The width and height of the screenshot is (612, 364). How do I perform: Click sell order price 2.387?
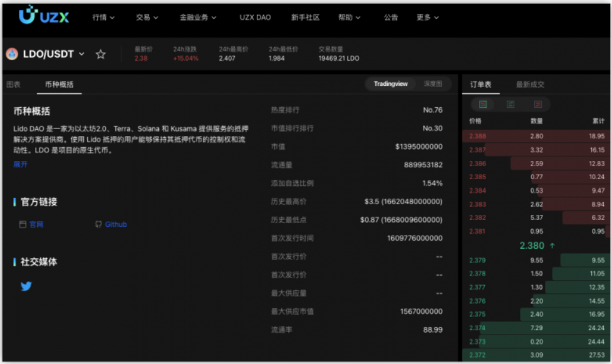tap(477, 150)
